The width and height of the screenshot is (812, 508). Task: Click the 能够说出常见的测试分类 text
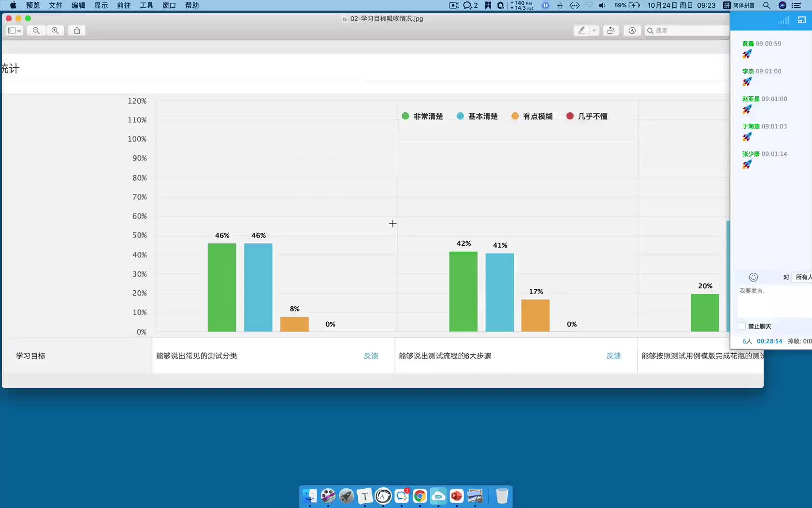[197, 356]
